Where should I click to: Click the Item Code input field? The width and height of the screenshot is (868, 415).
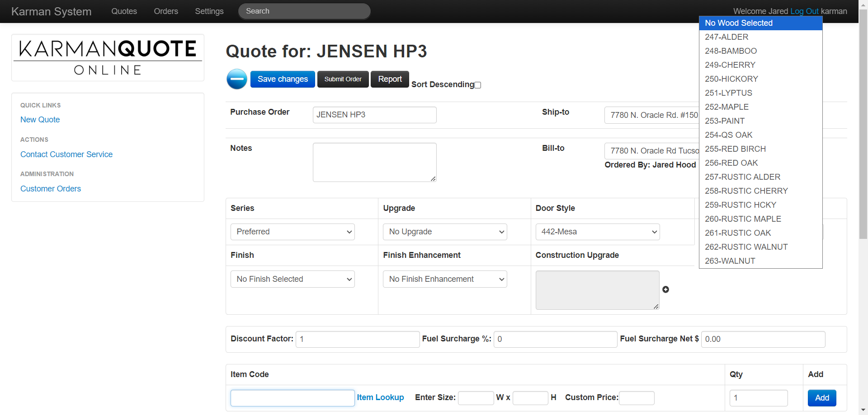pyautogui.click(x=292, y=398)
